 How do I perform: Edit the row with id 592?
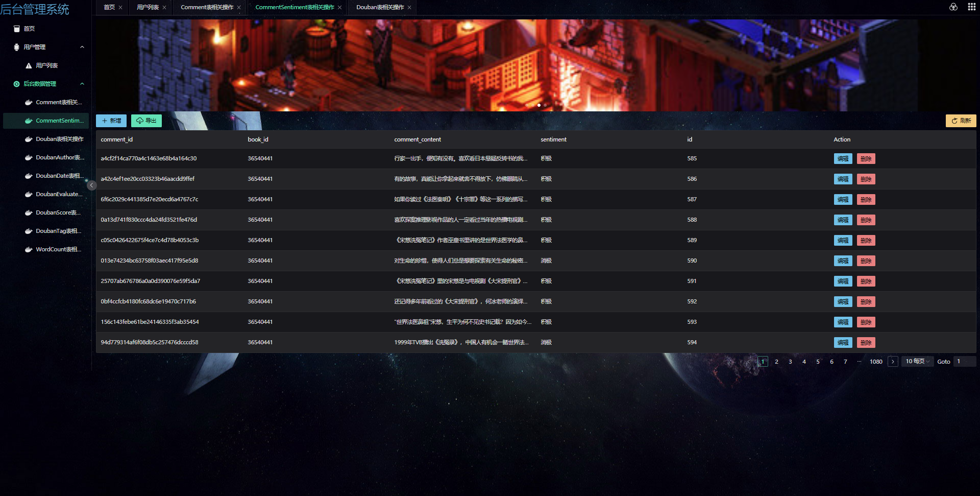tap(843, 302)
